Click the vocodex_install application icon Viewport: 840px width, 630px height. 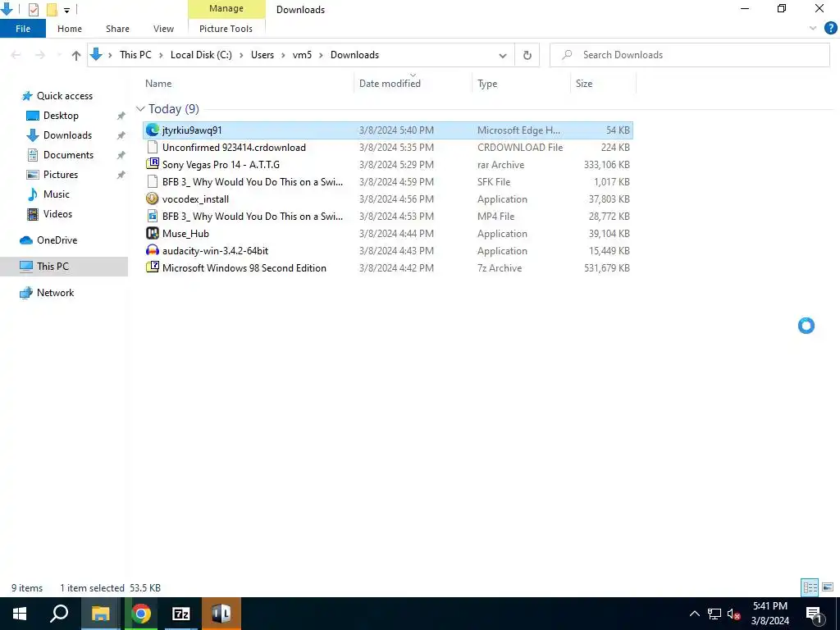[x=152, y=199]
